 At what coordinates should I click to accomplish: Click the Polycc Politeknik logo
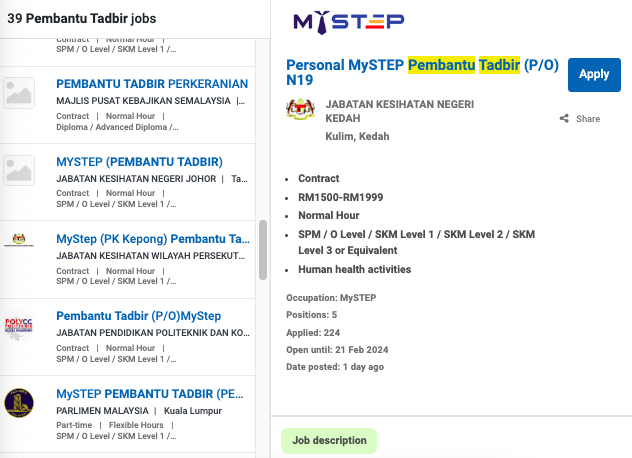point(19,325)
